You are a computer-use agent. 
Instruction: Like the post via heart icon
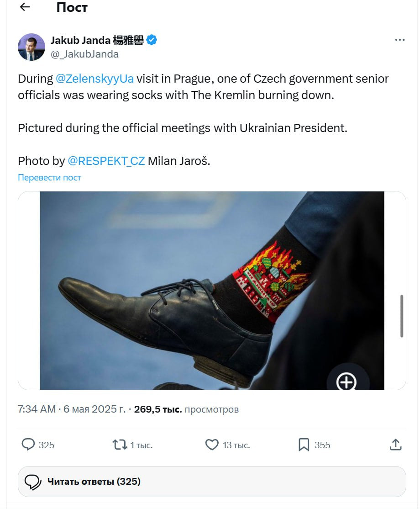click(212, 444)
